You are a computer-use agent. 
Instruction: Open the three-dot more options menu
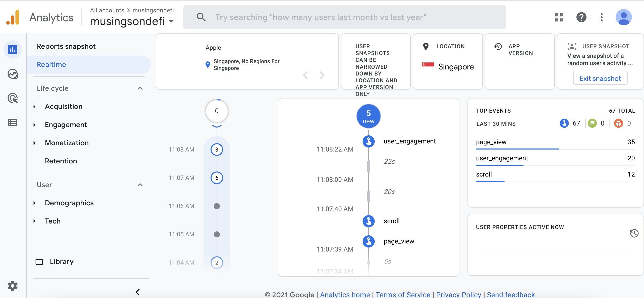[x=602, y=17]
